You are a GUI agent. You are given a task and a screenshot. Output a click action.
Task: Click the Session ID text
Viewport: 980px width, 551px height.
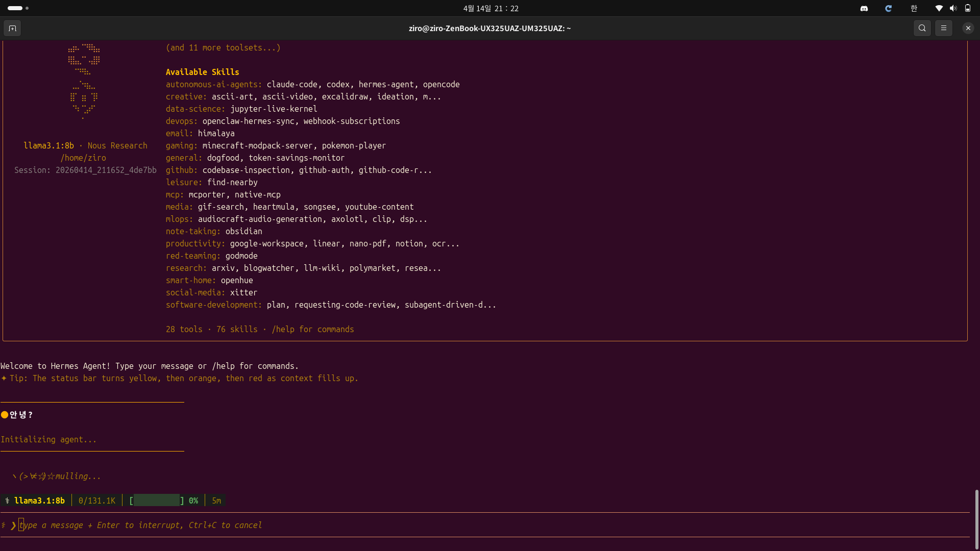85,170
